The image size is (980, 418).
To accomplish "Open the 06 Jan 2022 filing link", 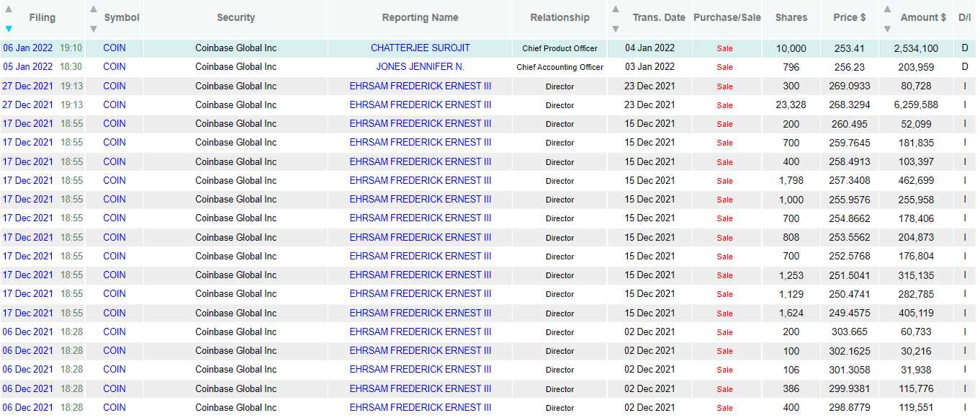I will pos(27,48).
